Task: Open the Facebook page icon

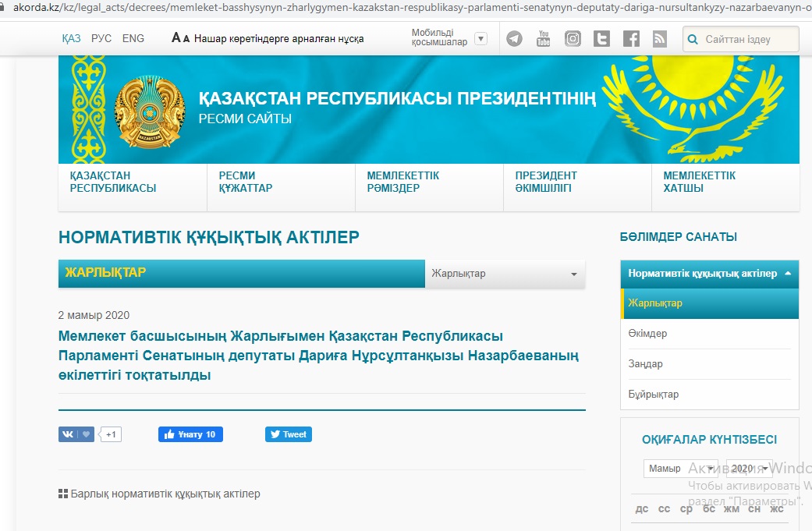Action: point(631,39)
